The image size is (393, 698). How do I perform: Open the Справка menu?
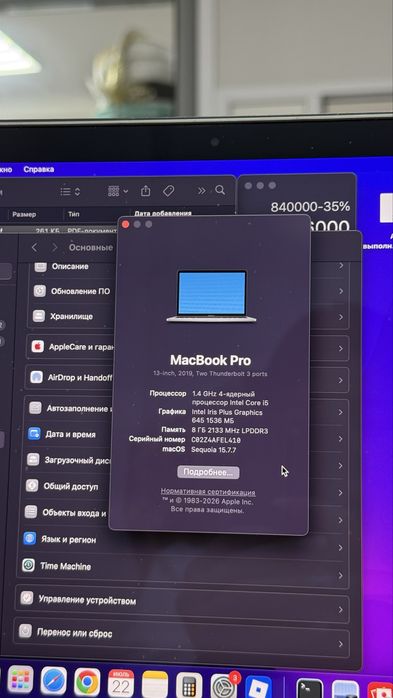pos(39,169)
